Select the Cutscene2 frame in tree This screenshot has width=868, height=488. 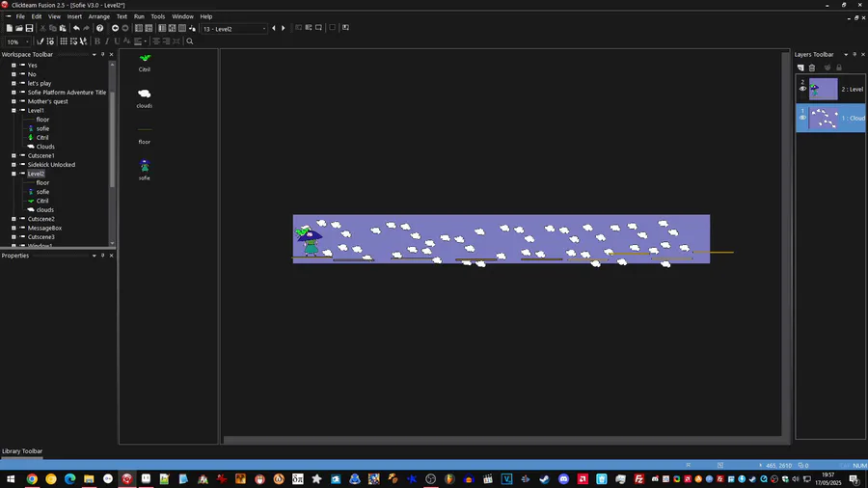41,219
